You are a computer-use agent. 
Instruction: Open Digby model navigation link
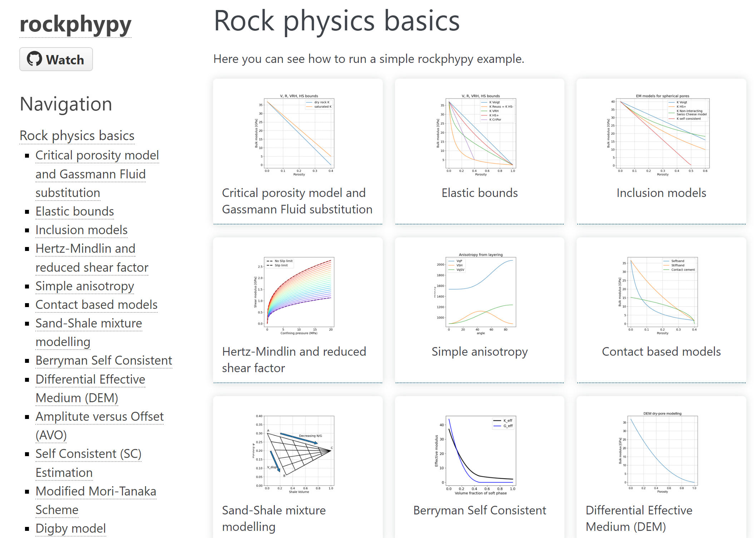[x=70, y=528]
